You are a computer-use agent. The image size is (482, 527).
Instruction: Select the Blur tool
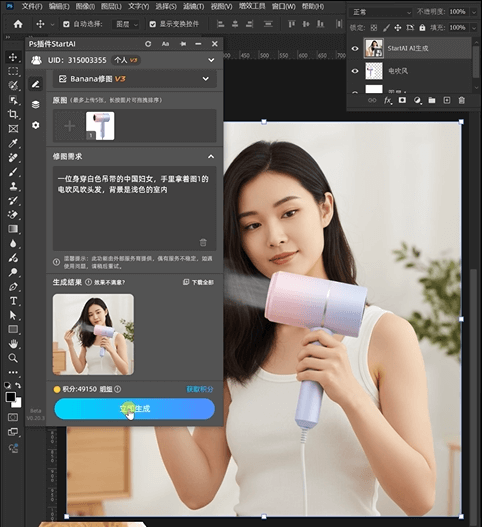click(x=13, y=243)
